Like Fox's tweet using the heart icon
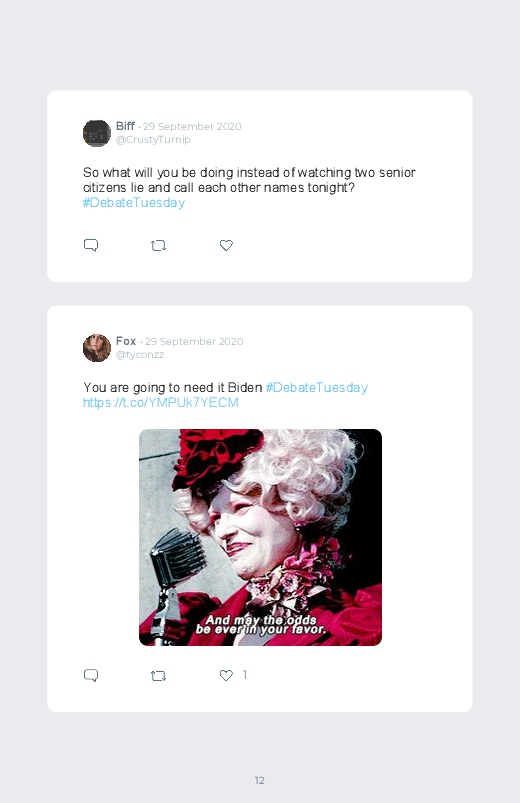 point(226,675)
